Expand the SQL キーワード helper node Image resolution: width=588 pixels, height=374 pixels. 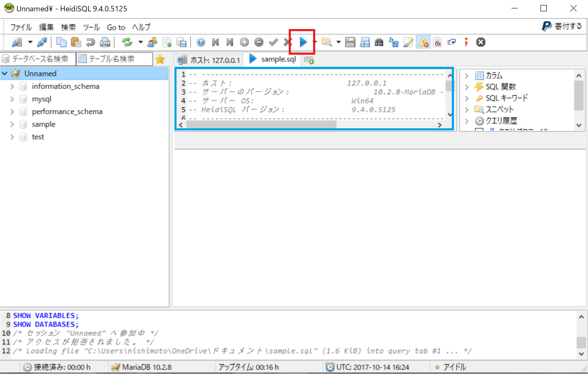[x=467, y=98]
